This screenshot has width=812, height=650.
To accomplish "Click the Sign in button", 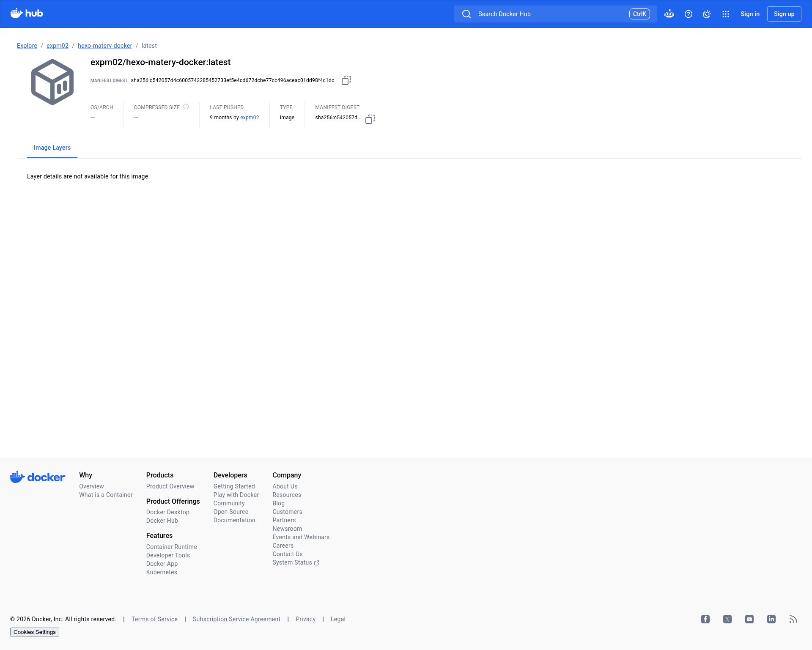I will pyautogui.click(x=750, y=14).
